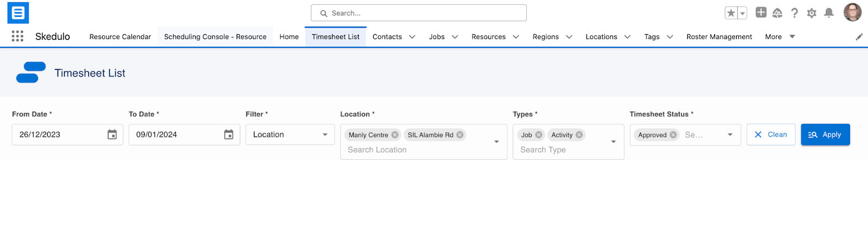Viewport: 868px width, 238px height.
Task: Open the Contacts tab chevron menu
Action: (412, 37)
